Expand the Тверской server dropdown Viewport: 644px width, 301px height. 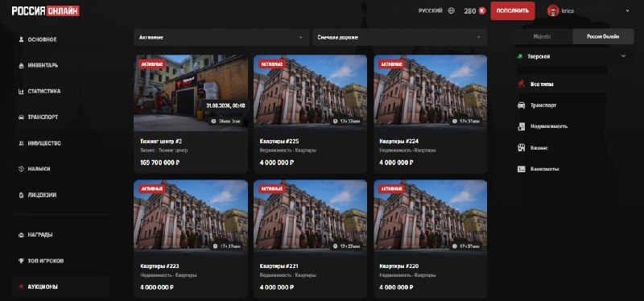coord(572,56)
